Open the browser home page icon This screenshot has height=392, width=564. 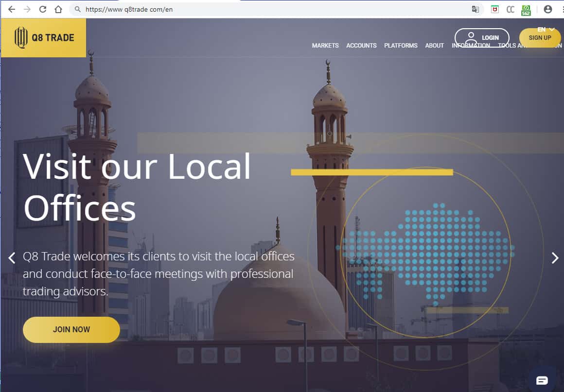click(x=58, y=9)
